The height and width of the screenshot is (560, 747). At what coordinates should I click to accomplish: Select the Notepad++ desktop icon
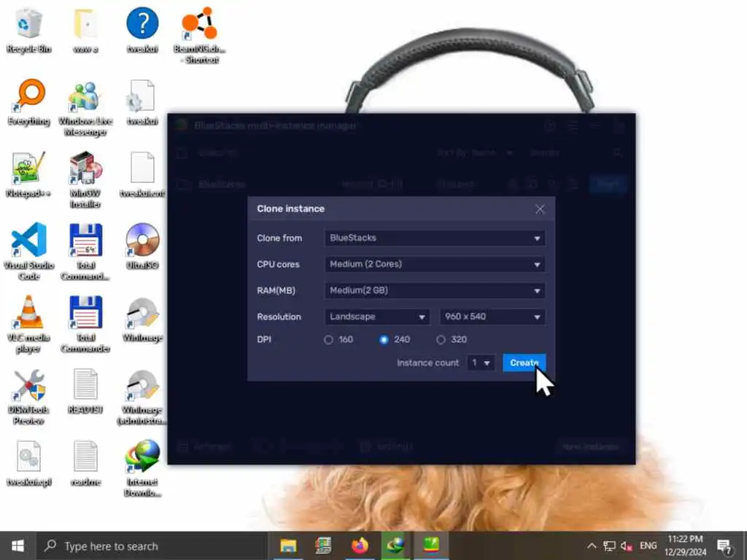[x=28, y=175]
